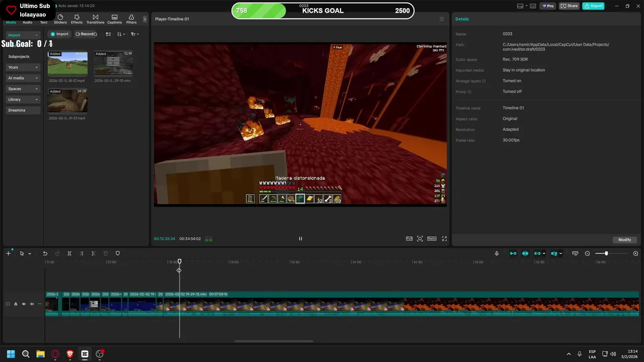Toggle the main track cover icon
Screen dimensions: 644x362
(x=8, y=304)
